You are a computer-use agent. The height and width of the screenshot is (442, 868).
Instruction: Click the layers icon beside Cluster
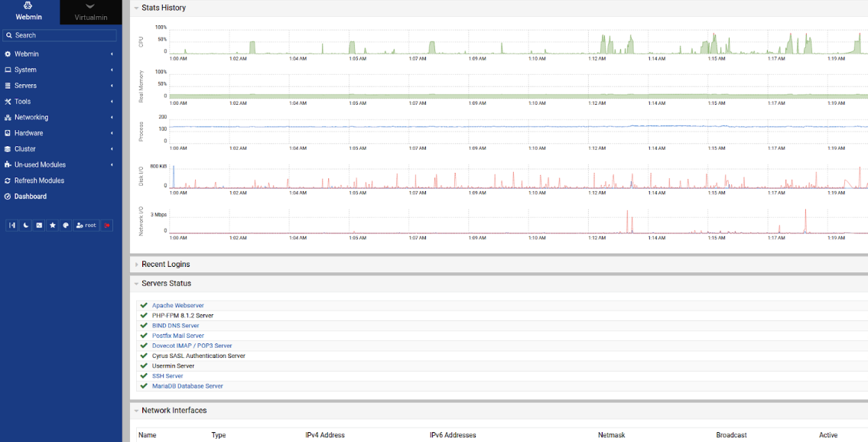tap(8, 149)
